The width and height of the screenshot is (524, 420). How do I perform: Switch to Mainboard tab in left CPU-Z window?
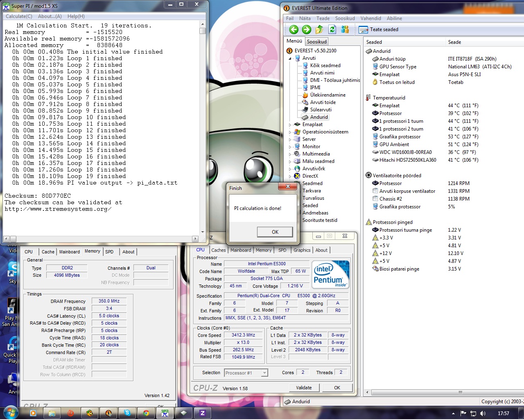tap(70, 252)
